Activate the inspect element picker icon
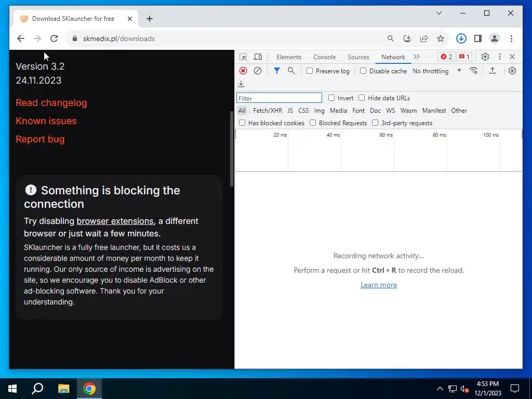The width and height of the screenshot is (532, 399). click(x=243, y=57)
